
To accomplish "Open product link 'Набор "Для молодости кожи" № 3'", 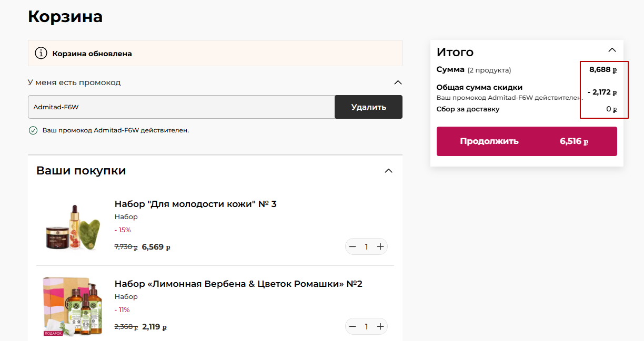I will [195, 204].
